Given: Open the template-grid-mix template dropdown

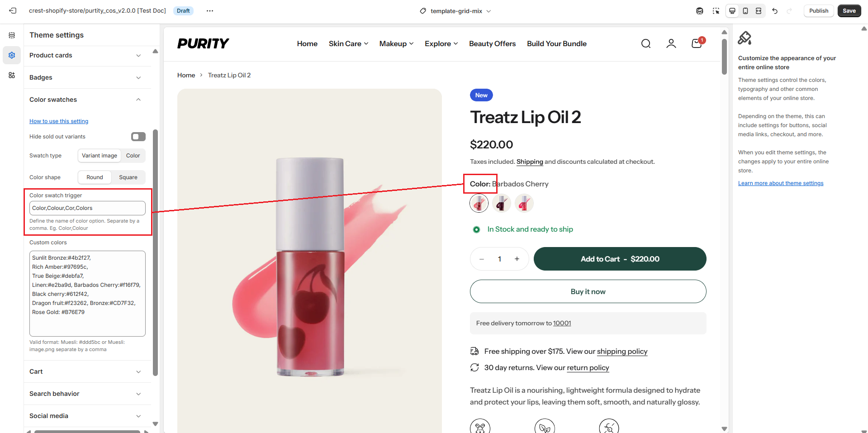Looking at the screenshot, I should click(455, 11).
